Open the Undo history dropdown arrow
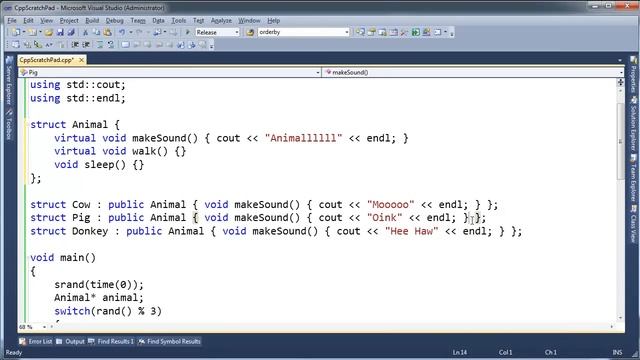The image size is (640, 360). (x=131, y=32)
